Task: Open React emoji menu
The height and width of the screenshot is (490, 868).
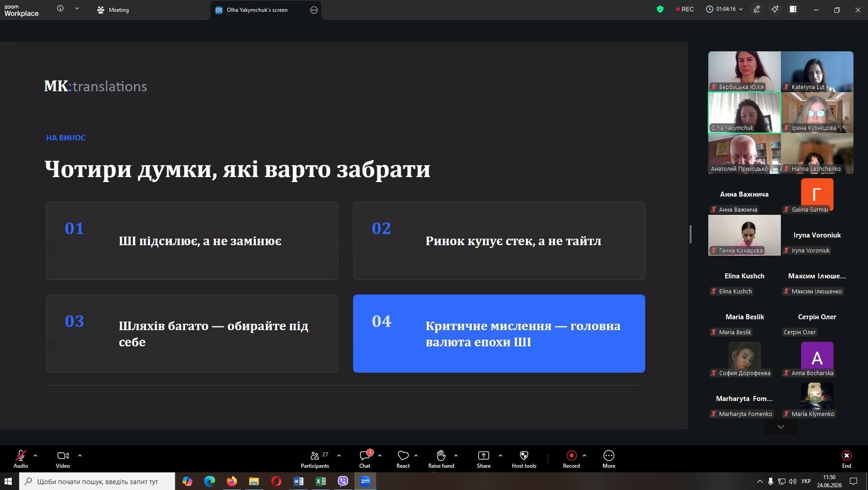Action: (403, 459)
